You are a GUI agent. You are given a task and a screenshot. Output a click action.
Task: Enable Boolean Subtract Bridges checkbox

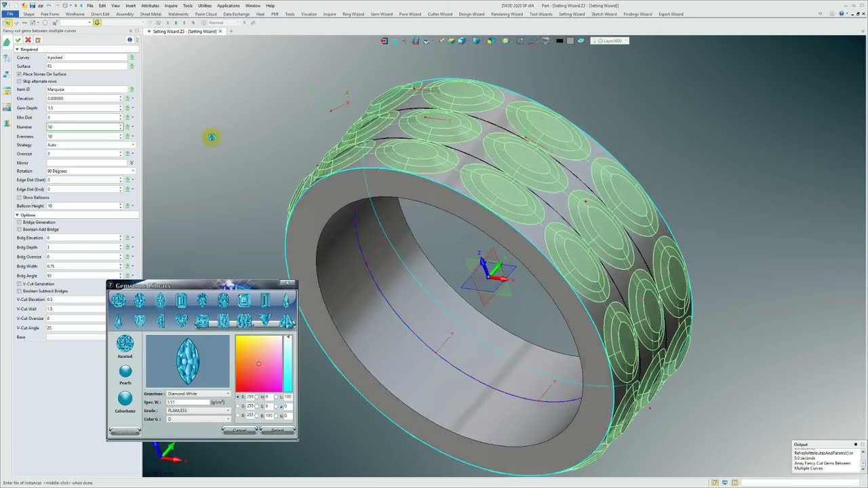19,291
